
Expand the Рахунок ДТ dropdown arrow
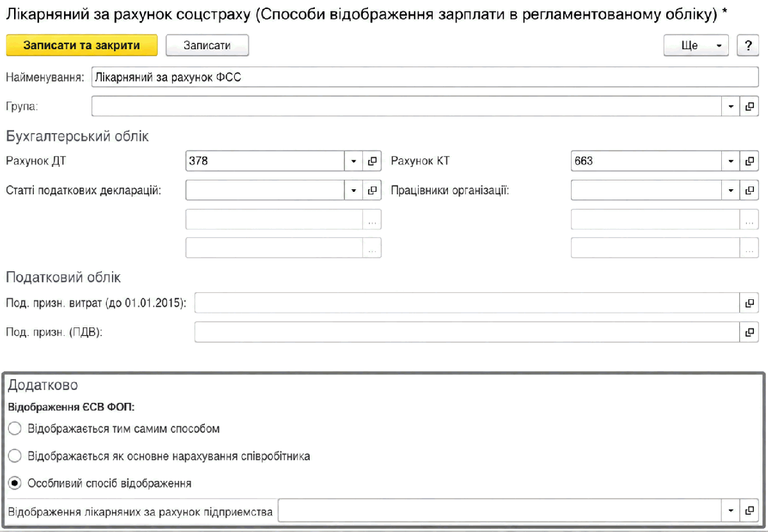click(354, 161)
